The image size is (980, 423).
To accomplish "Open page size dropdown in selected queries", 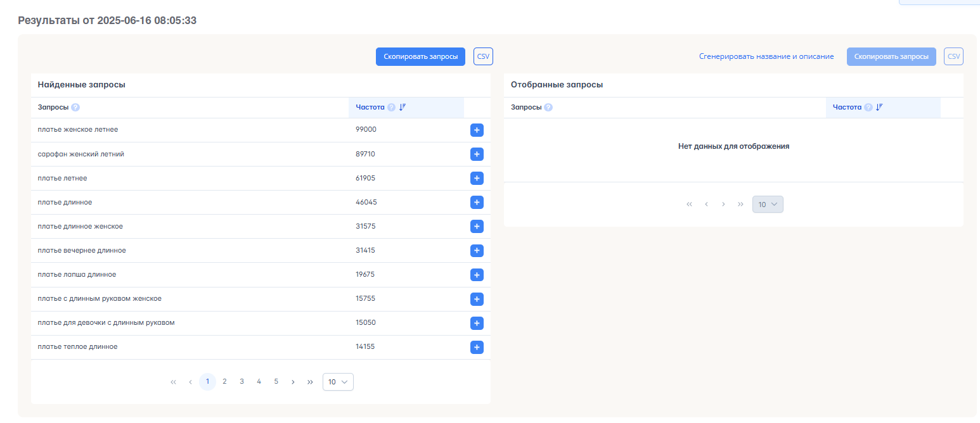I will [768, 205].
